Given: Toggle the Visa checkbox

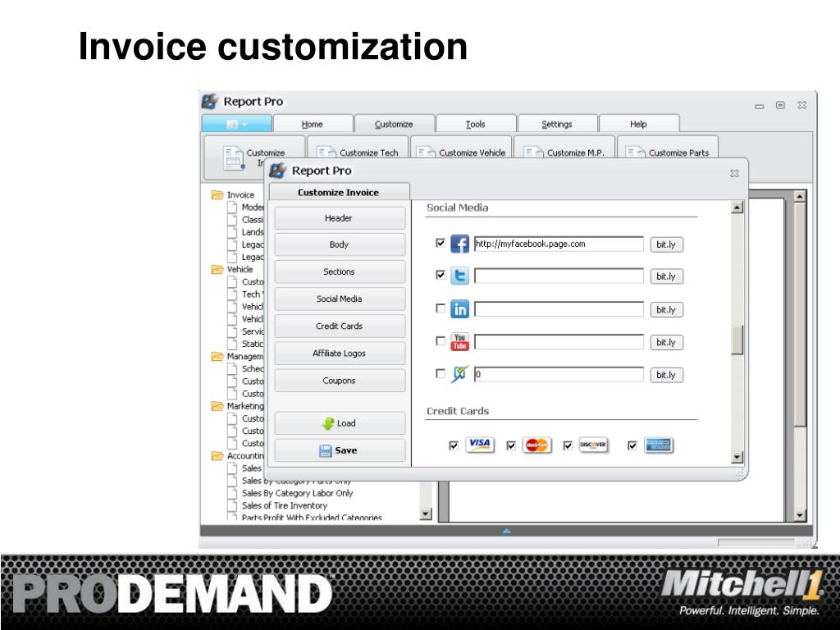Looking at the screenshot, I should coord(454,445).
